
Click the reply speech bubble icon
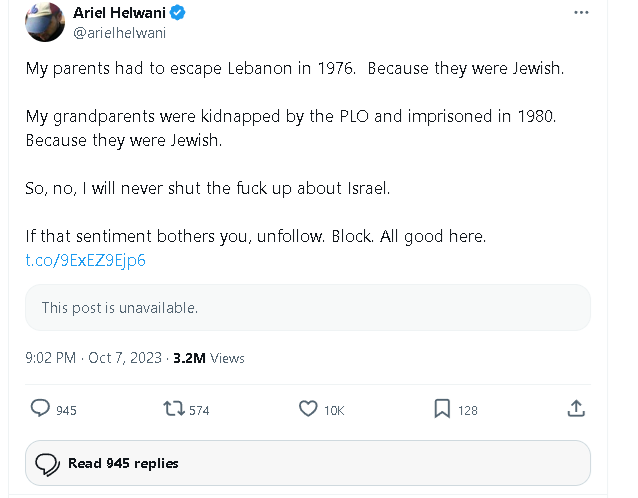tap(40, 408)
